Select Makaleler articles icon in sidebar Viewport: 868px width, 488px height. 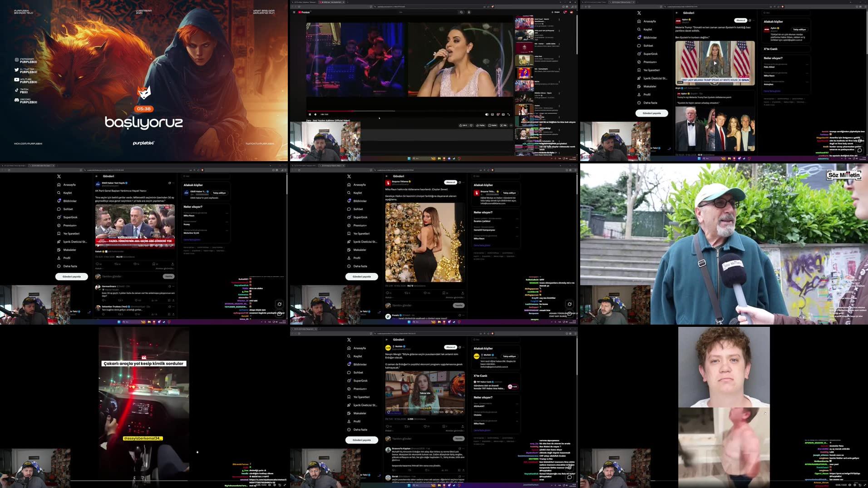[640, 86]
